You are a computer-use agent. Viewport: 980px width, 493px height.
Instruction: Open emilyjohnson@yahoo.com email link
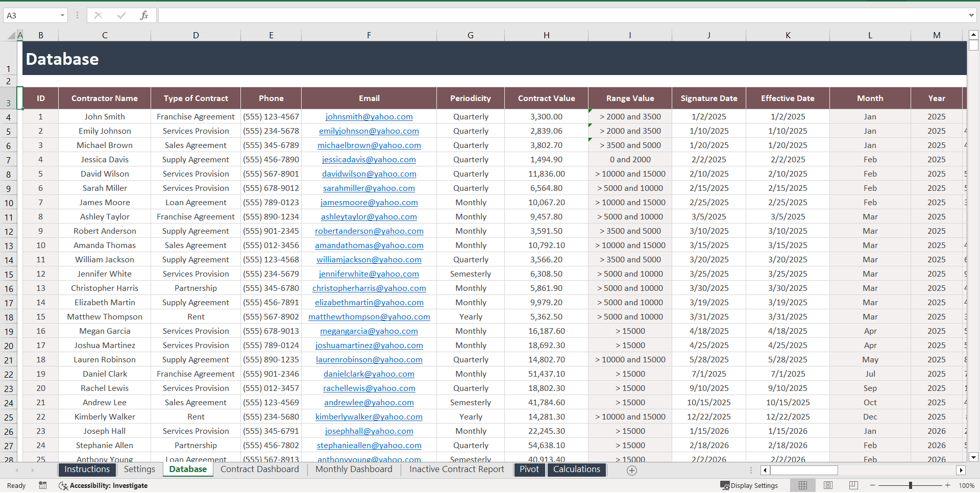(369, 131)
